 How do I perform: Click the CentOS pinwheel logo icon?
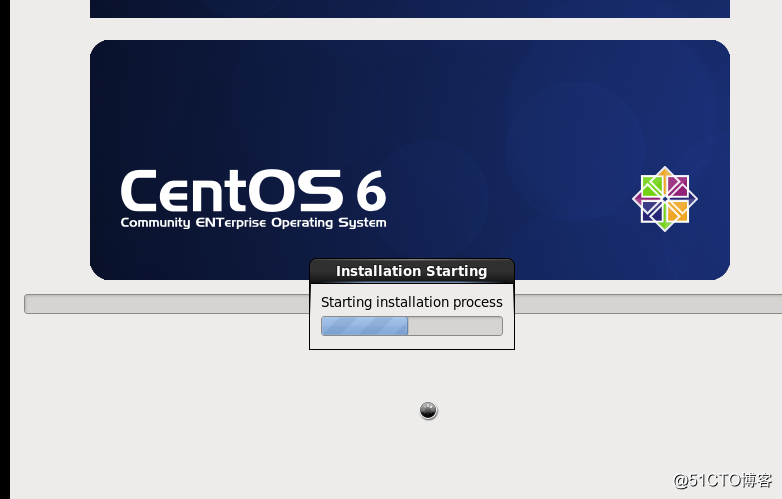[665, 199]
